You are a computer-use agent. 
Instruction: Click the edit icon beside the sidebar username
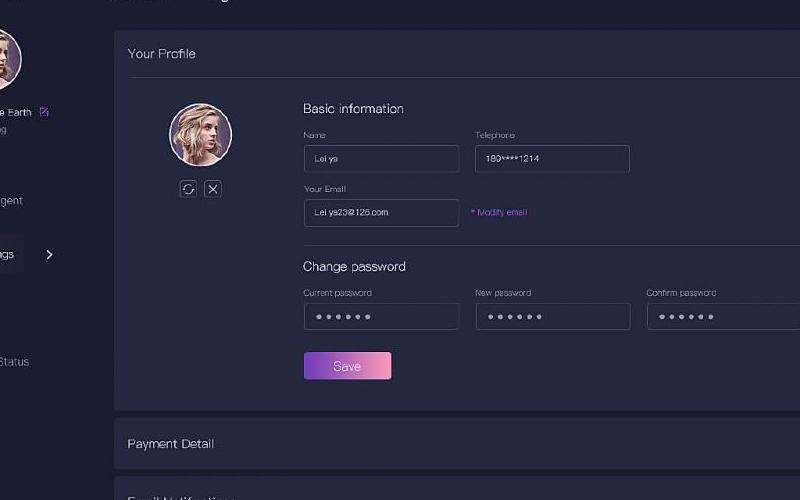coord(44,112)
